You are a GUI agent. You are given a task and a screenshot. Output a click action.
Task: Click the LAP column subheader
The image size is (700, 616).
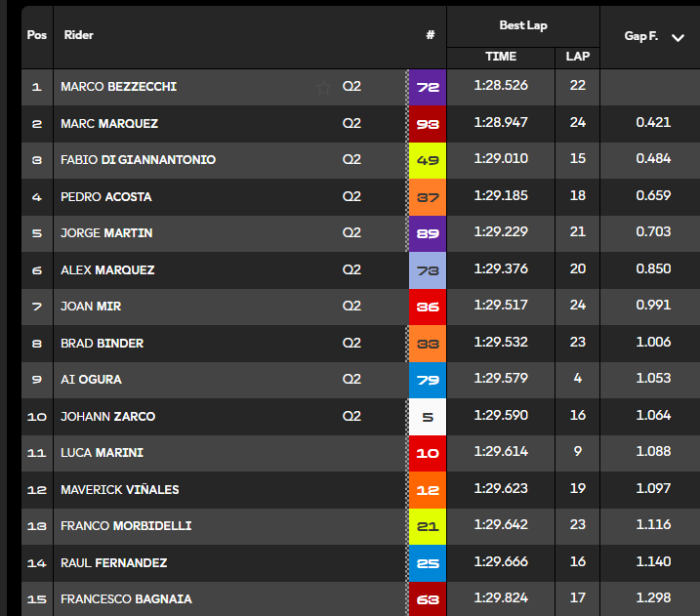point(578,57)
